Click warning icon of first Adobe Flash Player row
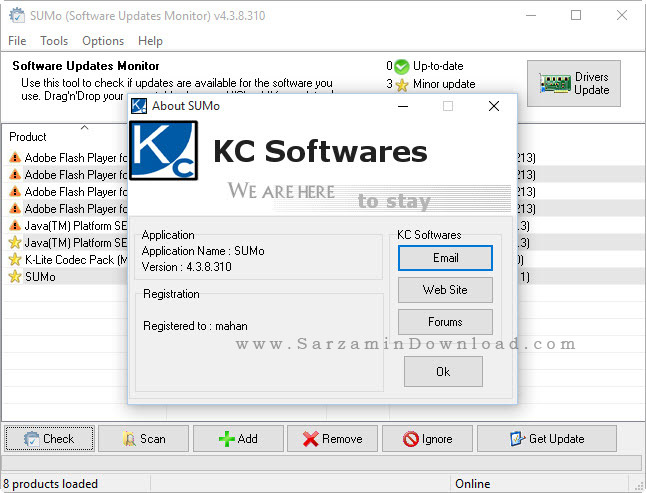The image size is (646, 493). point(15,157)
